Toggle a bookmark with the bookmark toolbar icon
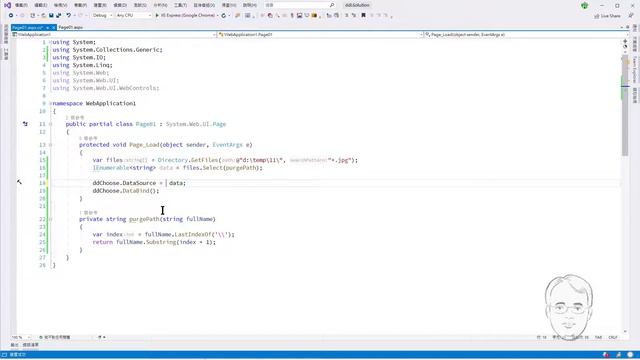Image resolution: width=640 pixels, height=360 pixels. point(363,15)
